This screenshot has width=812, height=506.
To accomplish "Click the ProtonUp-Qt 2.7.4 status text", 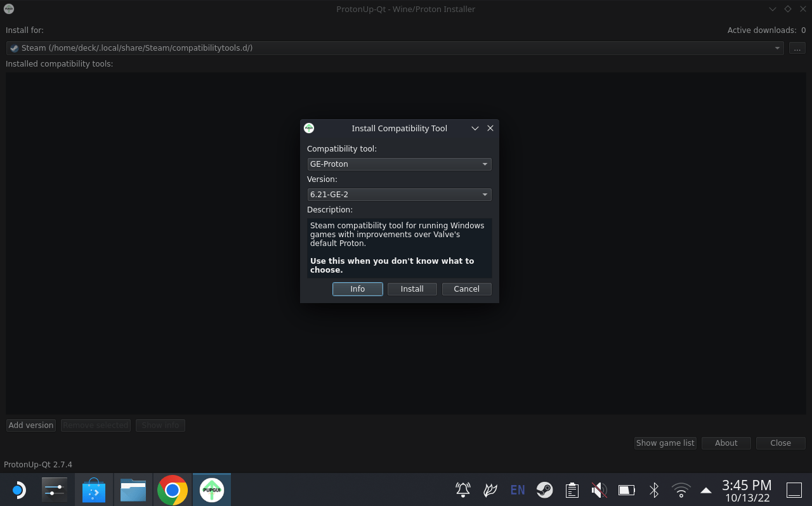I will point(38,465).
